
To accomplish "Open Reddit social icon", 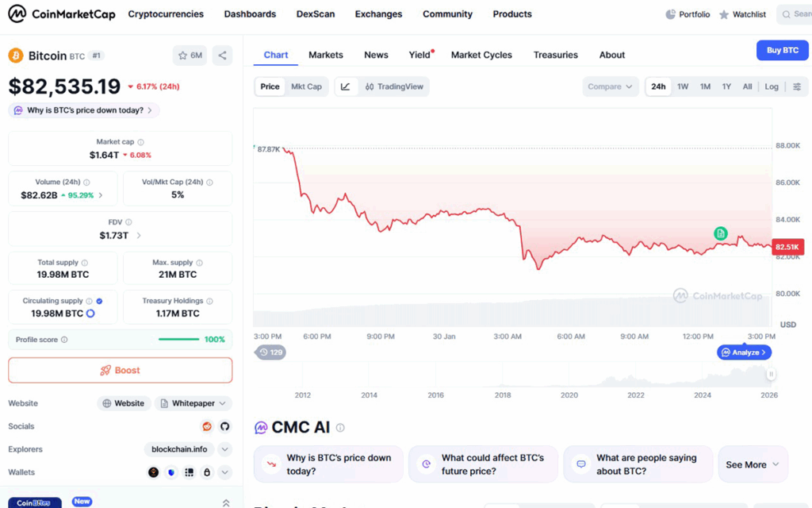I will [x=207, y=426].
